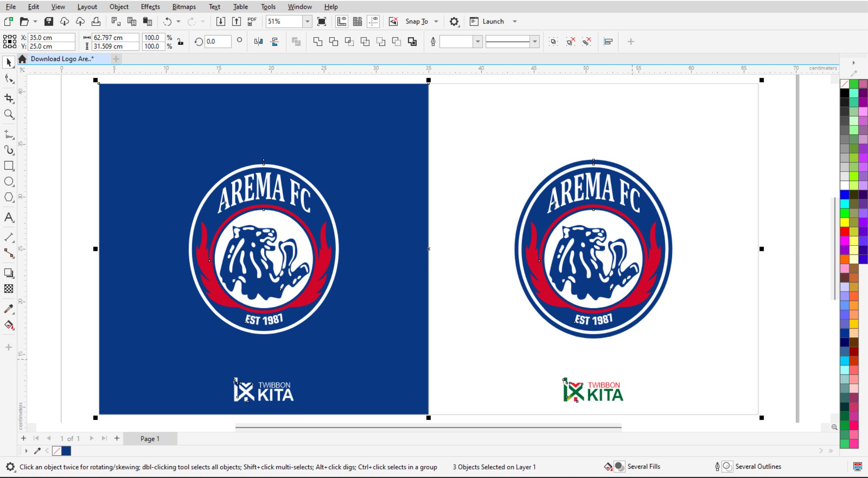Image resolution: width=868 pixels, height=478 pixels.
Task: Expand the document palette flyout arrow
Action: coord(26,451)
